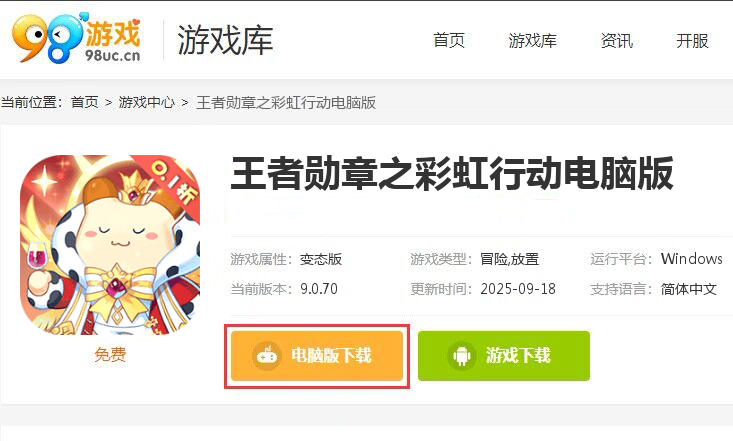
Task: Open the 开服 navigation item
Action: coord(692,41)
